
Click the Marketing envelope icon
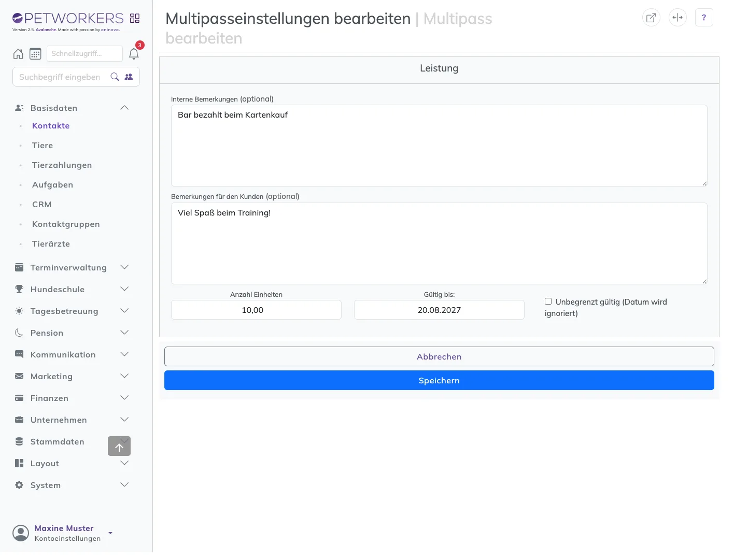point(19,376)
